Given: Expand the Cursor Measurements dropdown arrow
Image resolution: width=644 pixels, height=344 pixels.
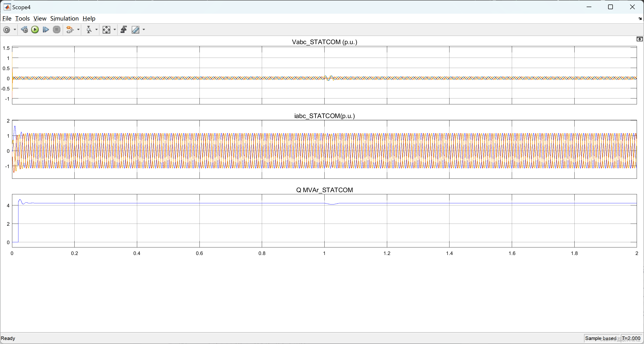Looking at the screenshot, I should 143,30.
